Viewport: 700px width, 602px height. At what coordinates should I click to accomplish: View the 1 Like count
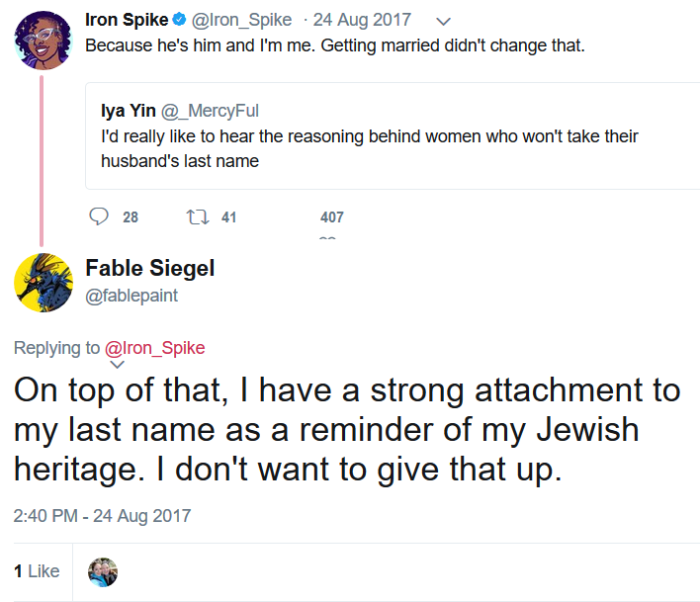click(x=37, y=571)
